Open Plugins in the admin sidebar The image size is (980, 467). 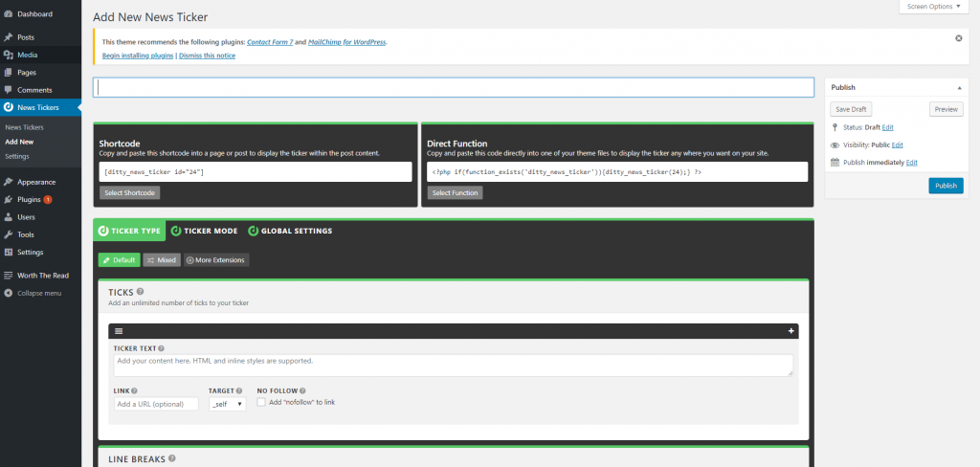click(29, 199)
